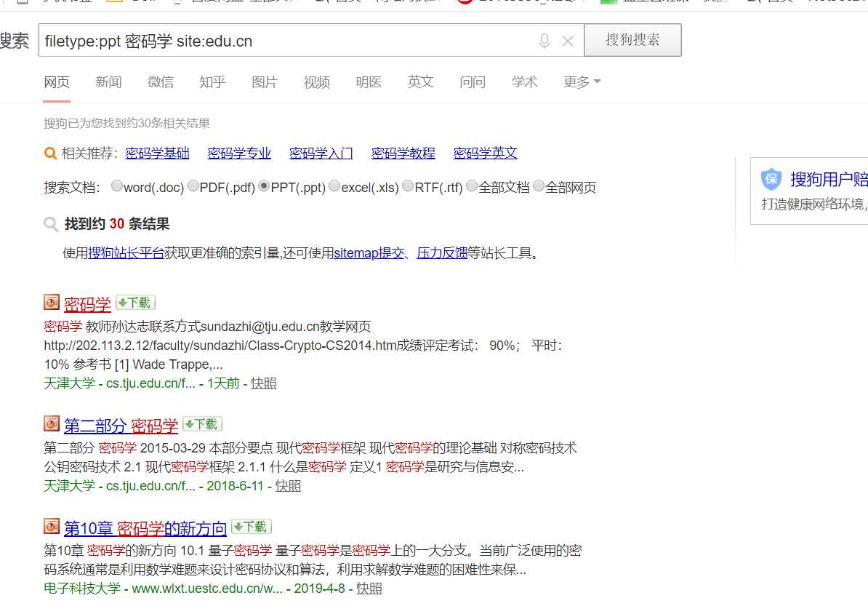Click the www.wlxt.uestc.edu.cn URL text
Viewport: 868px width, 606px height.
tap(207, 589)
